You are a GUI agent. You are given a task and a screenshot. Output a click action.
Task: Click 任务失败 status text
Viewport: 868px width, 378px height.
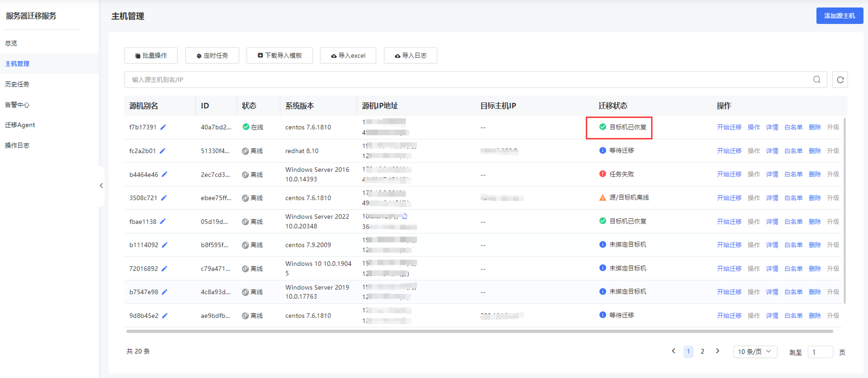[621, 174]
